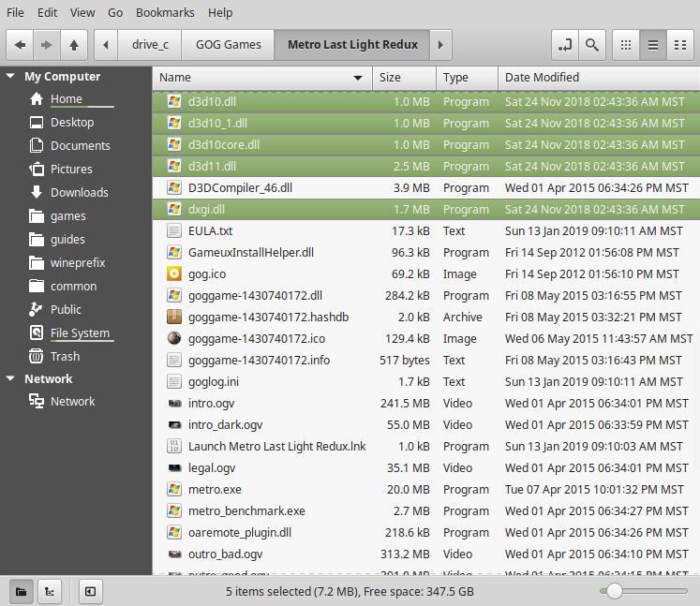
Task: Collapse the Network section
Action: tap(10, 378)
